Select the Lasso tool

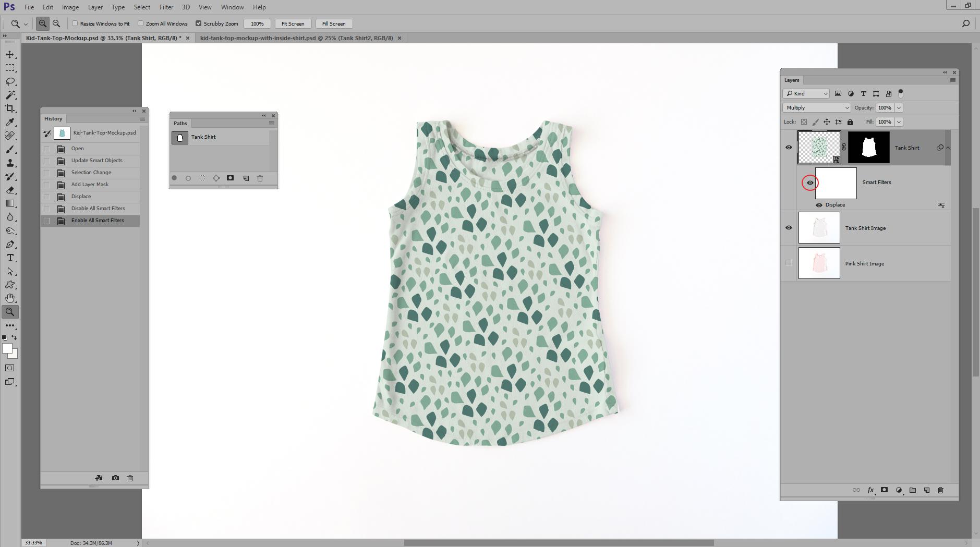9,81
